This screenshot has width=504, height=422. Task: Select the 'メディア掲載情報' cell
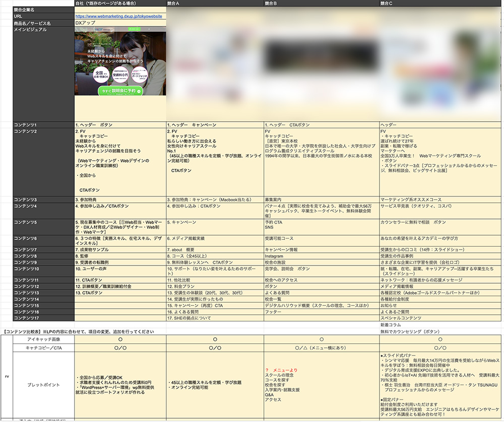tap(440, 287)
